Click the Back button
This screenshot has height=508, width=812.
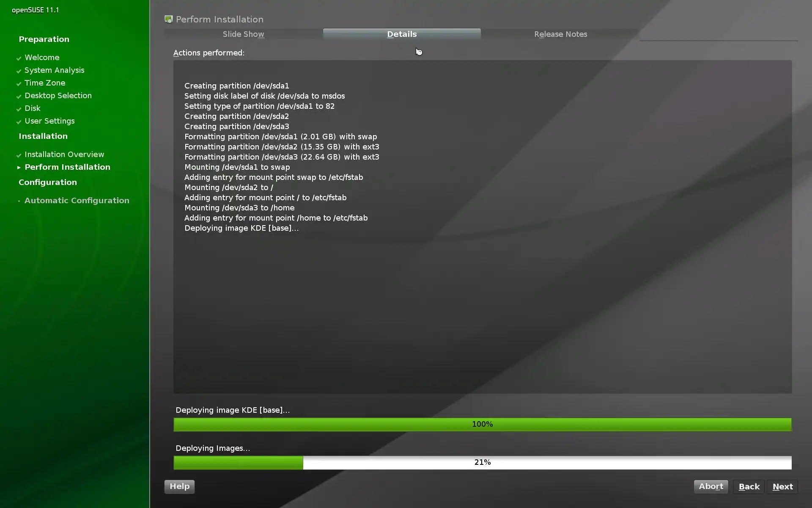[749, 487]
